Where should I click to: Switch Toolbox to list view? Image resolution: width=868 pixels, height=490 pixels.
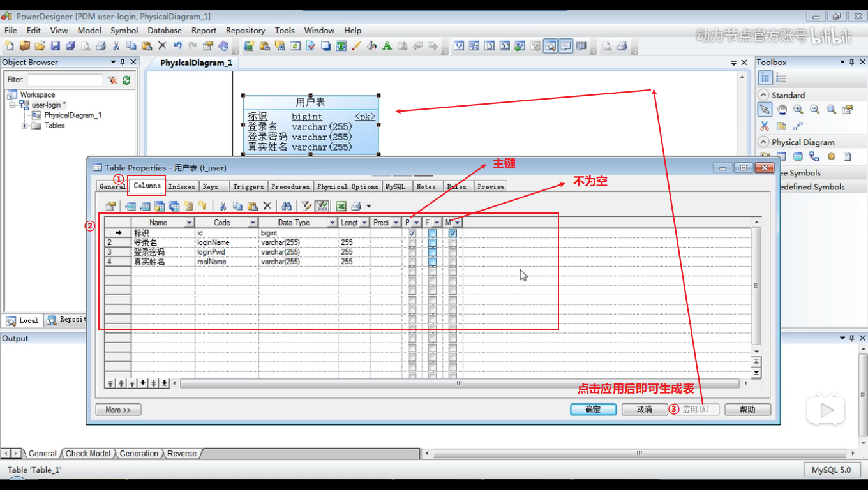point(781,78)
